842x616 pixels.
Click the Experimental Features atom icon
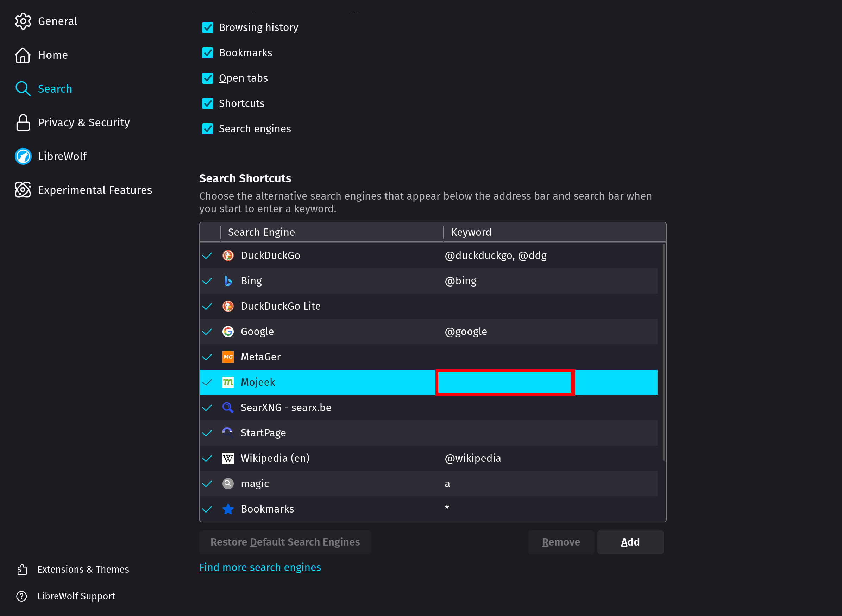23,190
